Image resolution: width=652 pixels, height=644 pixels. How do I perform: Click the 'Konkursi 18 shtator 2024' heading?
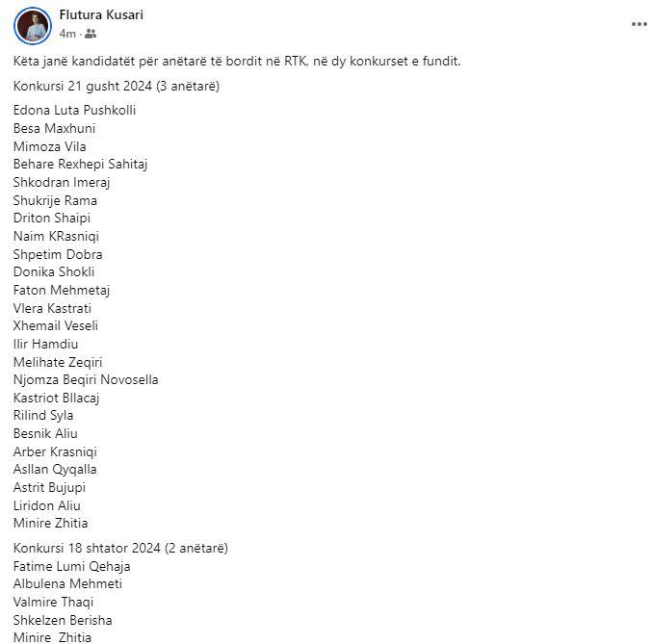click(120, 548)
